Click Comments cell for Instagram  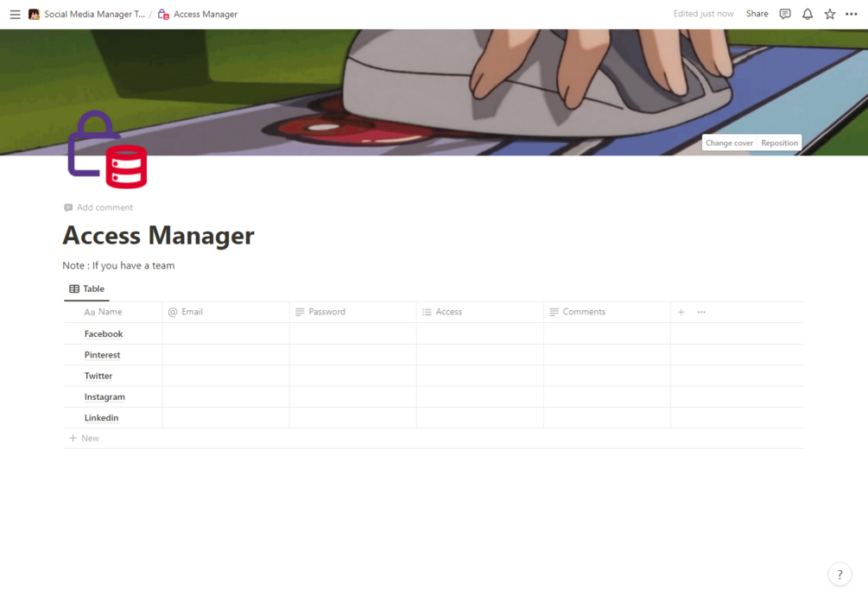pos(607,397)
